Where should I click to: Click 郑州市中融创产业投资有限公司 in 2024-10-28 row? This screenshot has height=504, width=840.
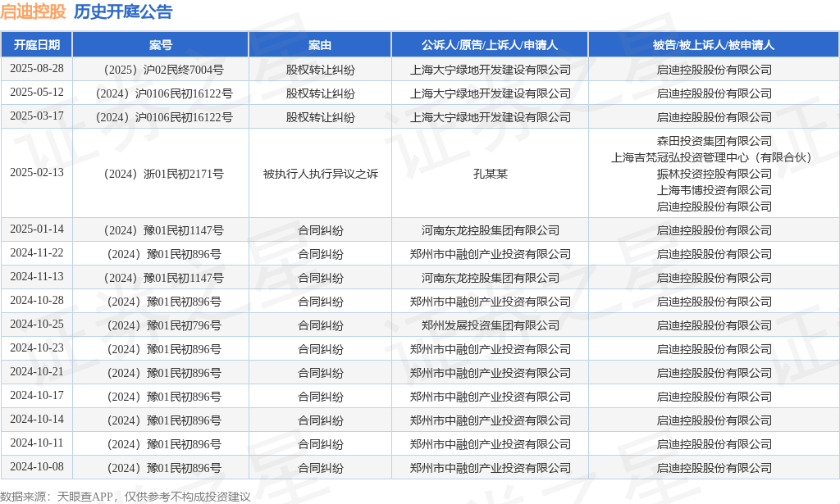coord(490,302)
